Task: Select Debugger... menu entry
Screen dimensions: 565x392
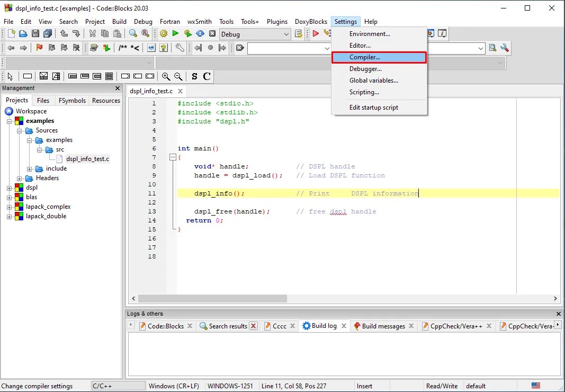Action: click(379, 69)
